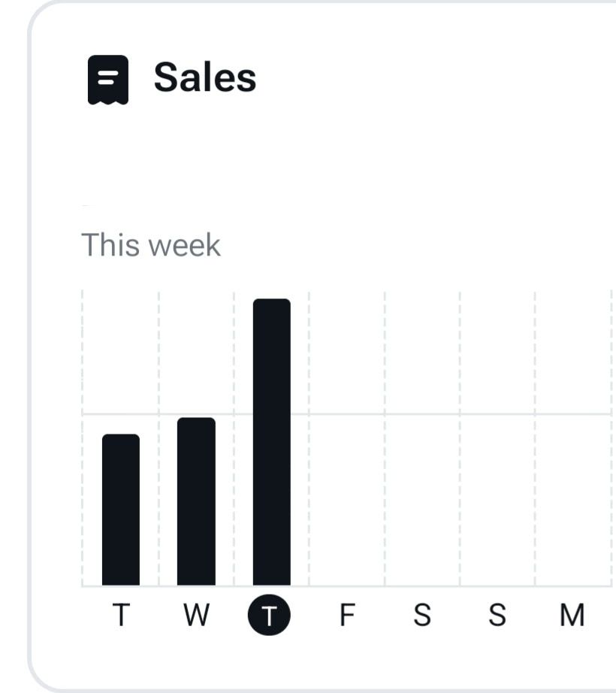Select the Wednesday bar in chart

point(197,501)
